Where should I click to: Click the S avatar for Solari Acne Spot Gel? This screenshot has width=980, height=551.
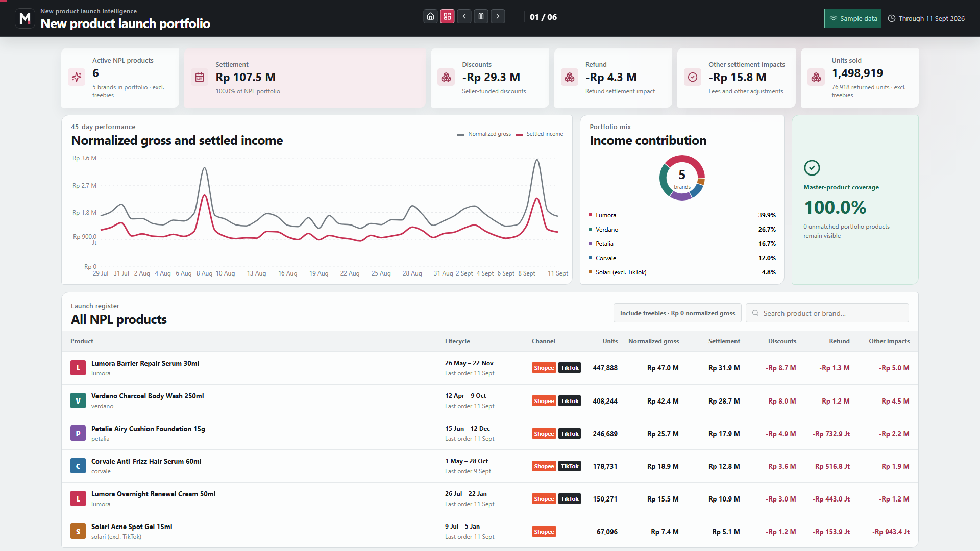click(x=78, y=532)
